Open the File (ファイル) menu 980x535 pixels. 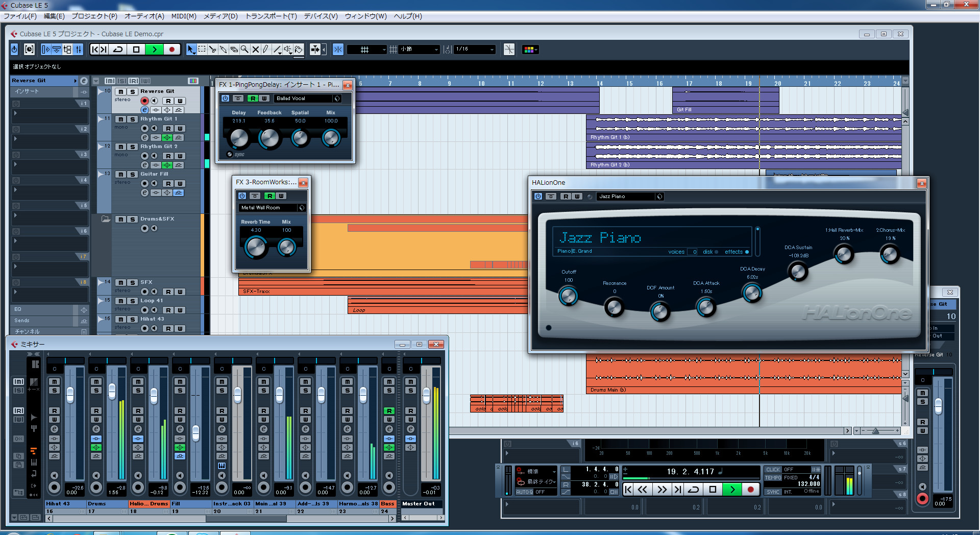pos(20,16)
